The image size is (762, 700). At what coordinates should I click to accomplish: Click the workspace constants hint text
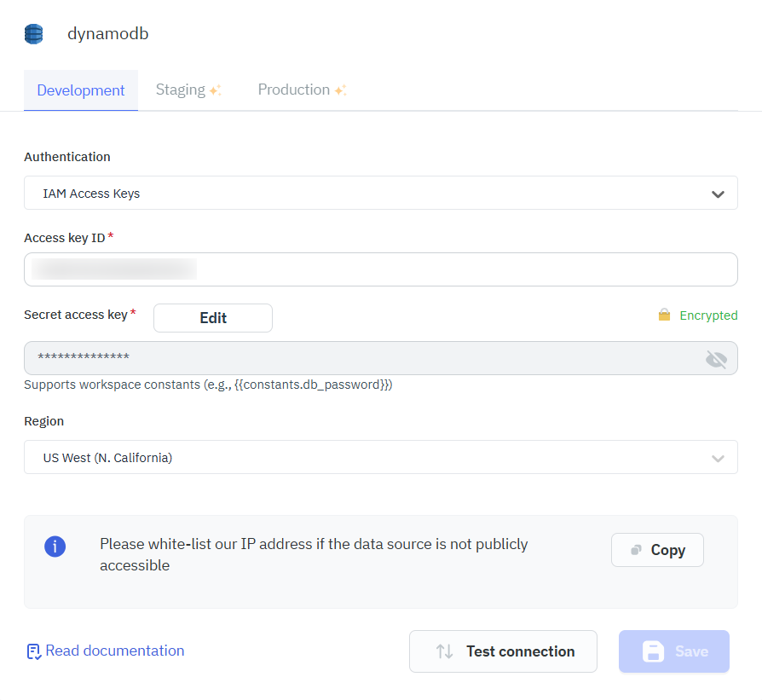[208, 385]
